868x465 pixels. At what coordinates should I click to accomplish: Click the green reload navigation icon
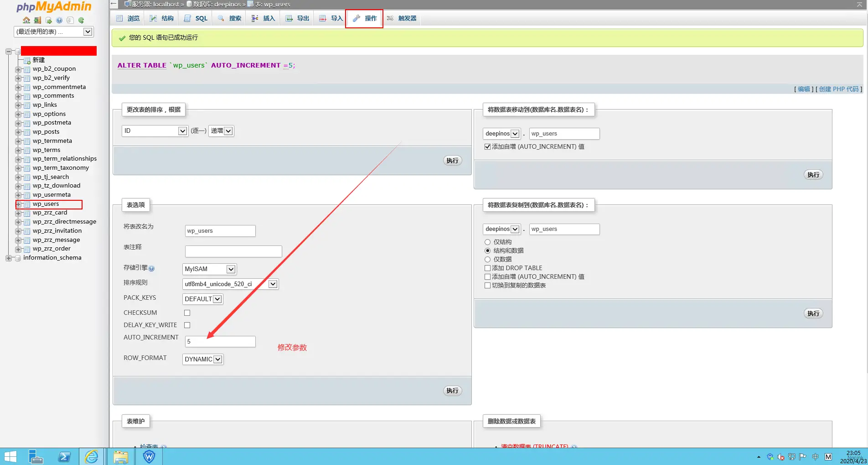(81, 20)
